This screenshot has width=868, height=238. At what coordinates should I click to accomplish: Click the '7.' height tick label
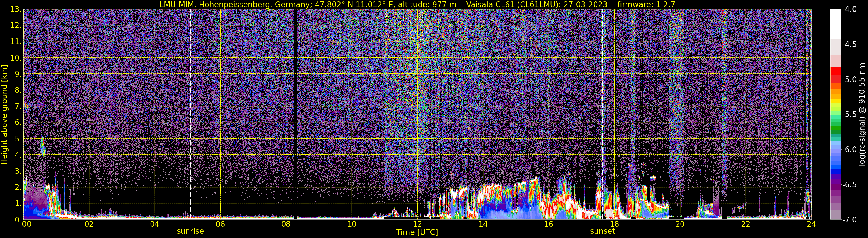pyautogui.click(x=18, y=106)
